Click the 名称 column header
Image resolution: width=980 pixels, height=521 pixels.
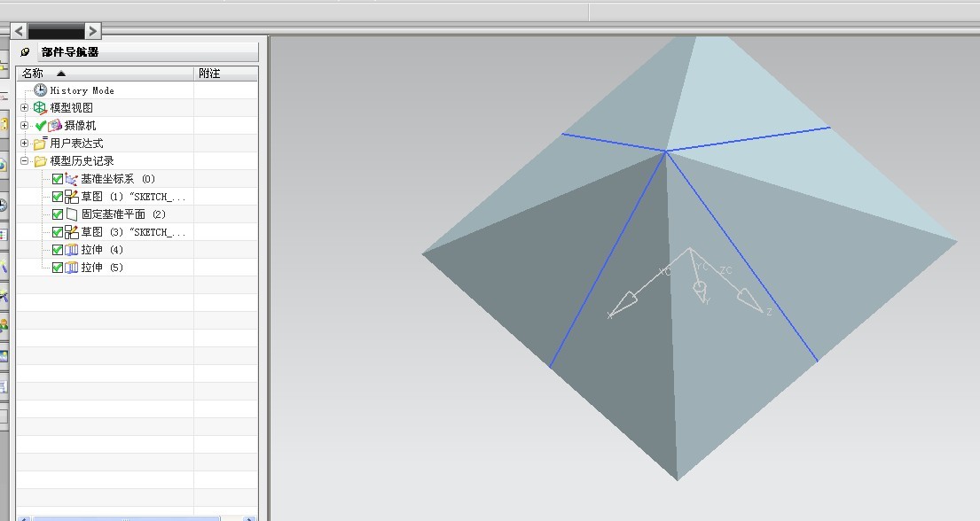[105, 74]
